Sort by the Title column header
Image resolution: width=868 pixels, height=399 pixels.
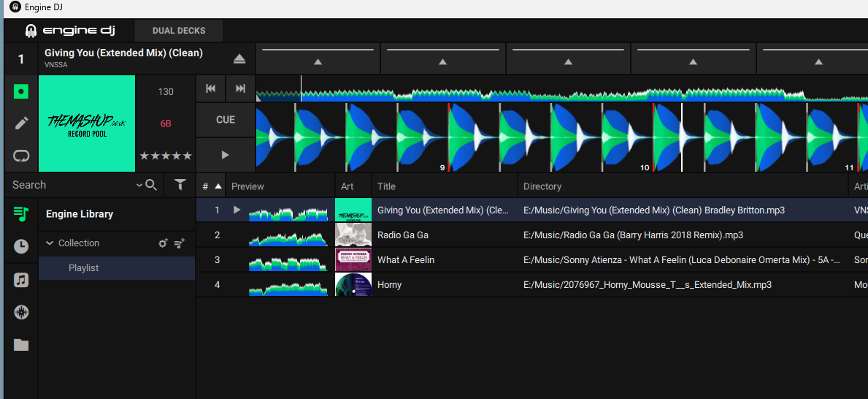(x=445, y=186)
